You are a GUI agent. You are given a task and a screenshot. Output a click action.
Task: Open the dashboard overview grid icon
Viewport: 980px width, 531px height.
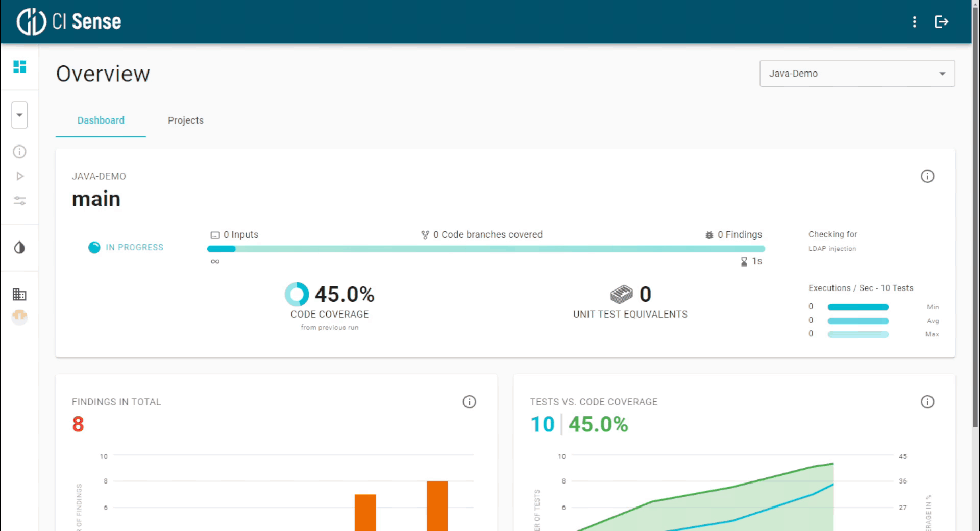click(x=19, y=67)
